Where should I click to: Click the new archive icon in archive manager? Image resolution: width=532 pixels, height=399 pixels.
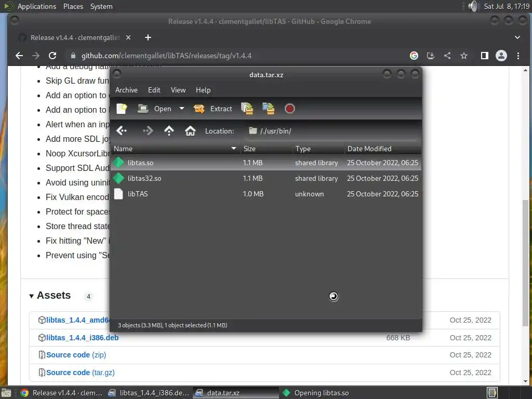tap(122, 109)
